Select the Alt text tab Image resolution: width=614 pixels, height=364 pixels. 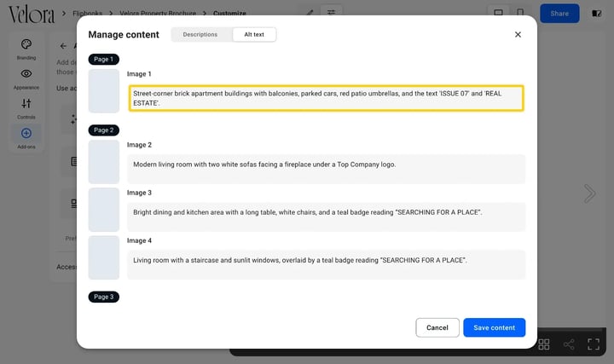(x=254, y=34)
